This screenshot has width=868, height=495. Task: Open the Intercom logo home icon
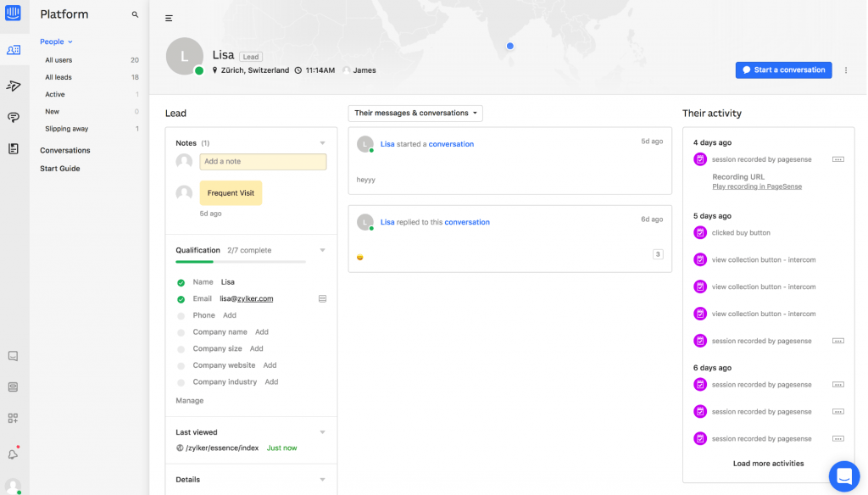(14, 14)
